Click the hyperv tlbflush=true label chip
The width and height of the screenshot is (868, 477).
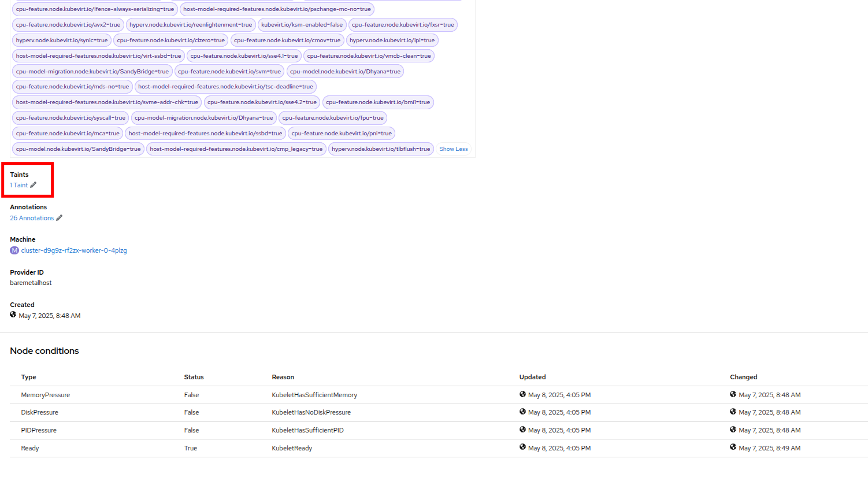pyautogui.click(x=381, y=149)
